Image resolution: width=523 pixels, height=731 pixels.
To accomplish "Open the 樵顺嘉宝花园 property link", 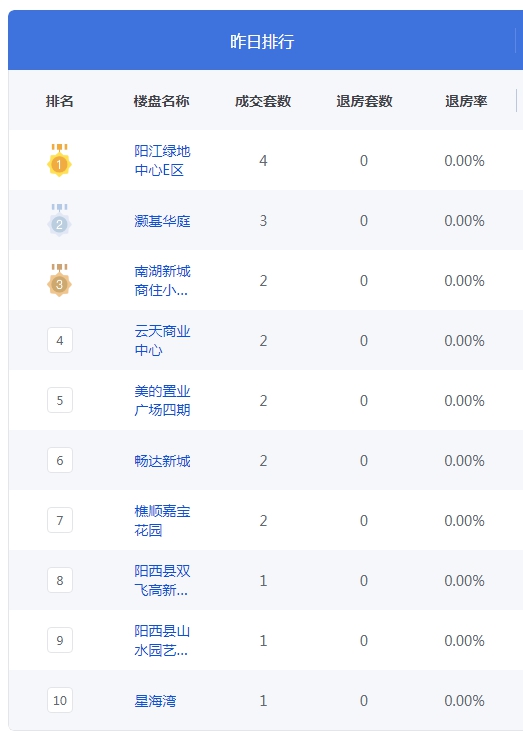I will (x=162, y=520).
